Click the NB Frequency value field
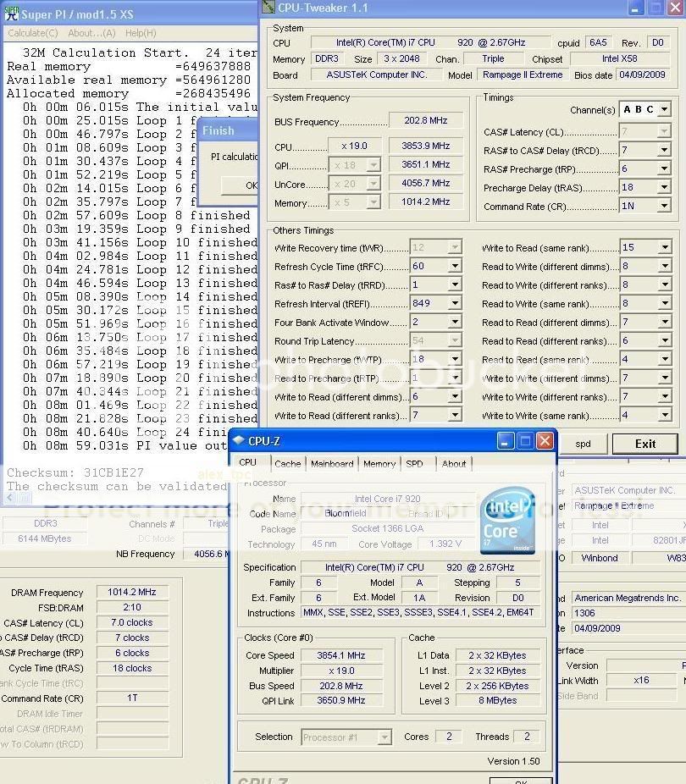 coord(206,554)
